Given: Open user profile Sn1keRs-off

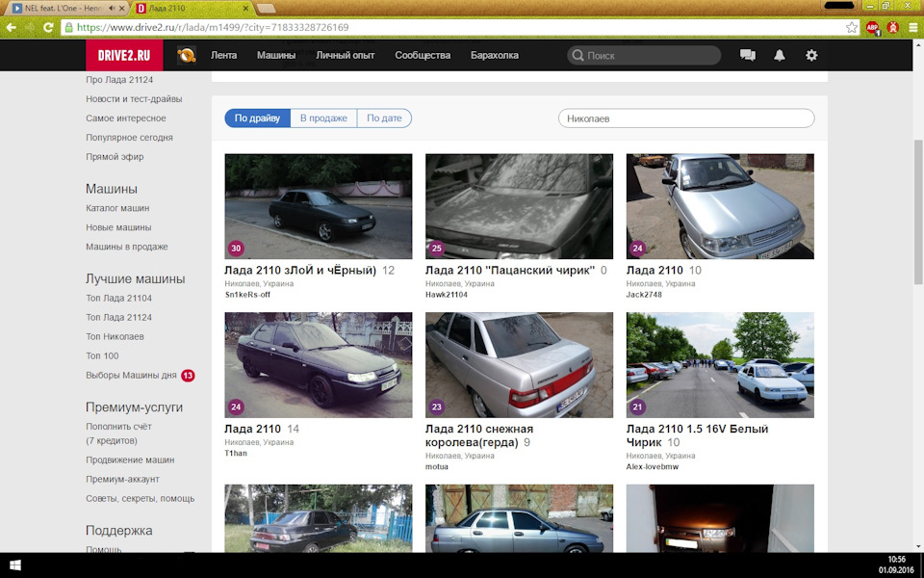Looking at the screenshot, I should (247, 295).
